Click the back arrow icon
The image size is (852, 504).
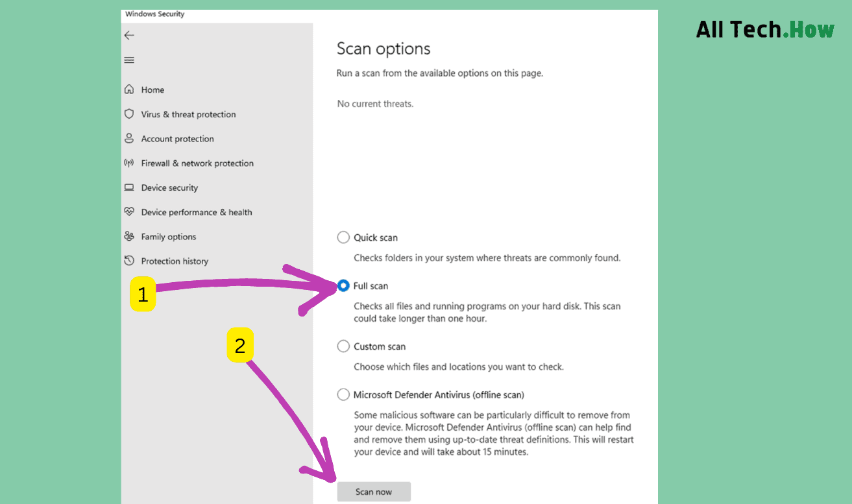pyautogui.click(x=129, y=36)
